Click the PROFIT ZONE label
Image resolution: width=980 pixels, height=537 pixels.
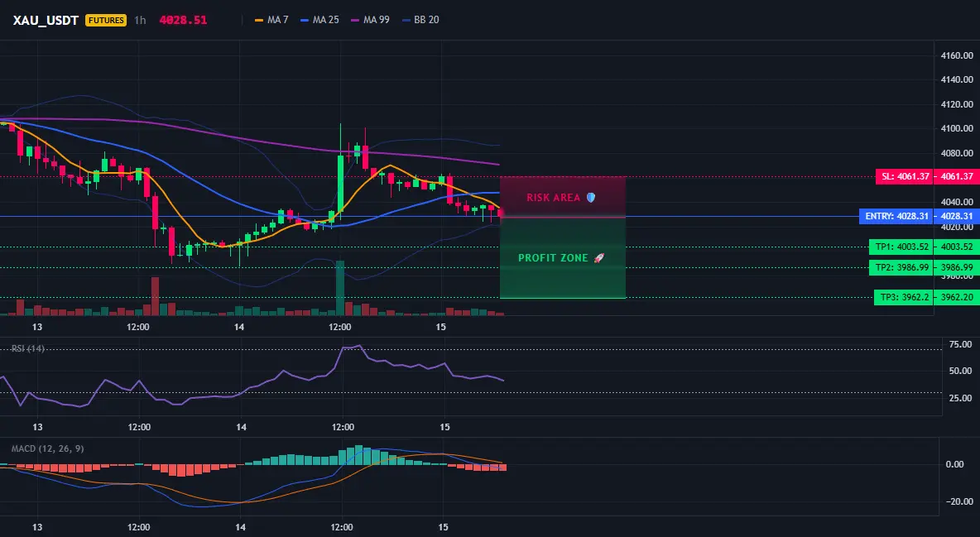553,258
